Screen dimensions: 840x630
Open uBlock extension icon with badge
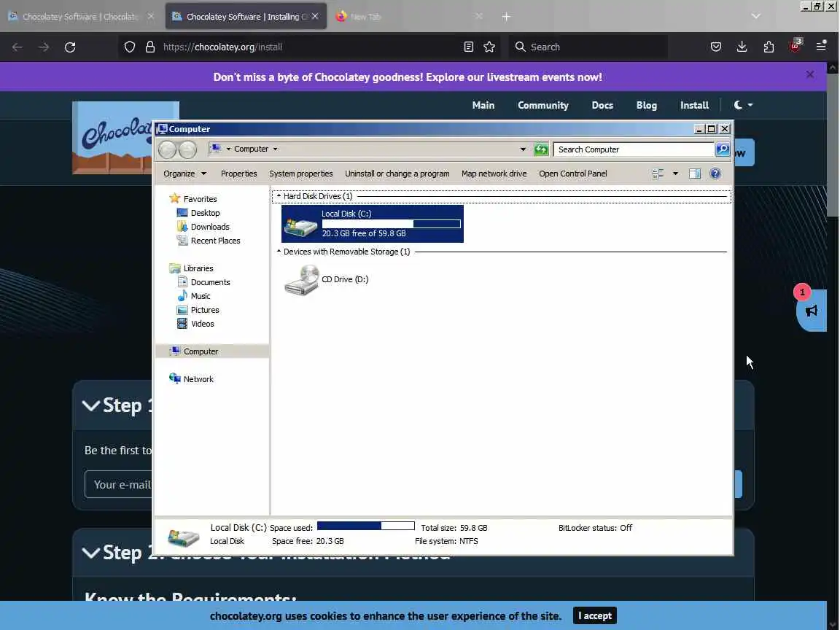click(795, 46)
